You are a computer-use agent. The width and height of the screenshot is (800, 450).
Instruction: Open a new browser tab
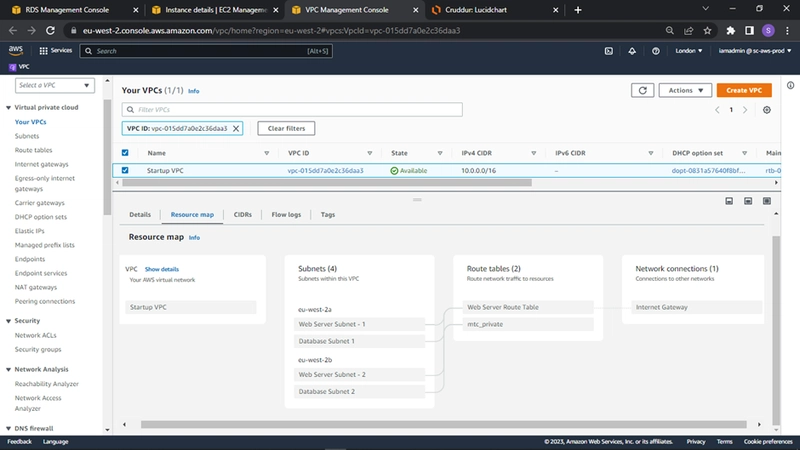578,10
